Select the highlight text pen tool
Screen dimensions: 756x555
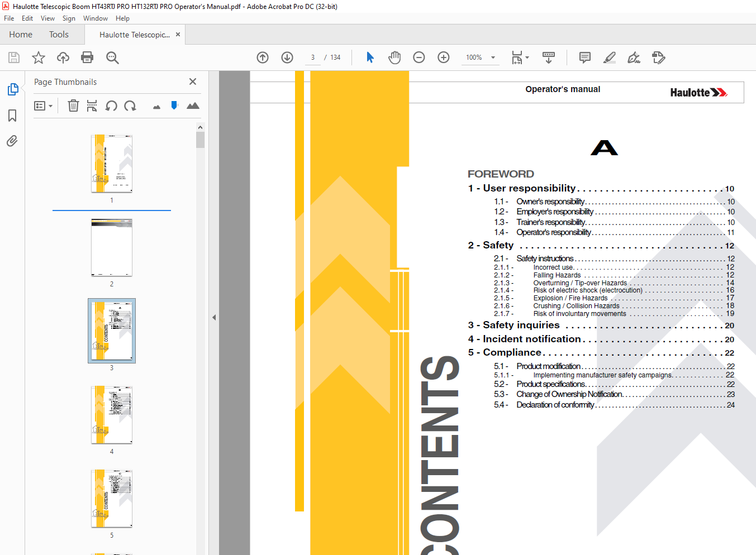tap(610, 58)
